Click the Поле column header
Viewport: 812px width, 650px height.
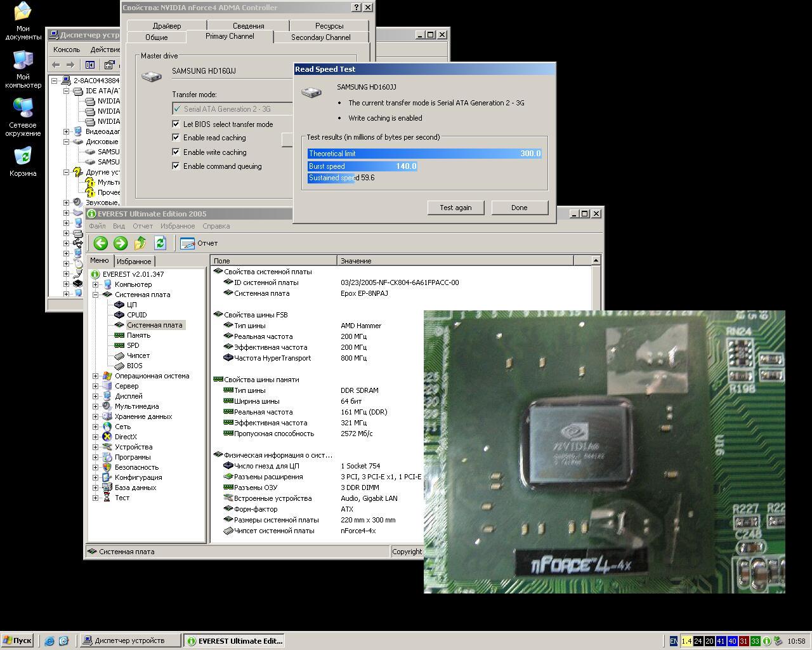point(273,260)
